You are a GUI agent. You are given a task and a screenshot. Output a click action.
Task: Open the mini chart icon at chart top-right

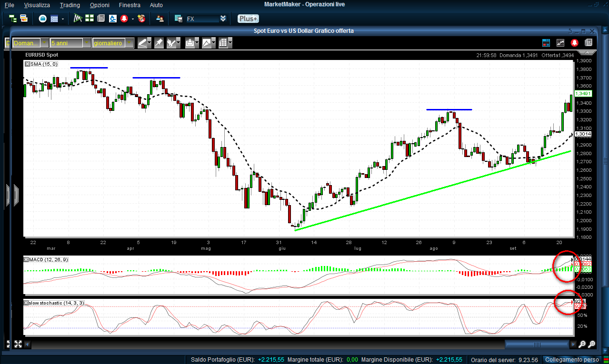pos(561,43)
